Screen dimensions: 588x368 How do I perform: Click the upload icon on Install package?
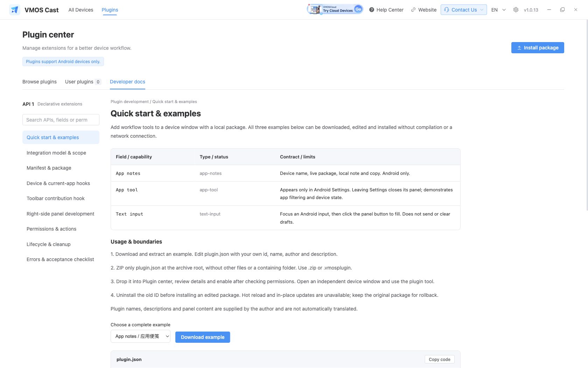pyautogui.click(x=519, y=48)
